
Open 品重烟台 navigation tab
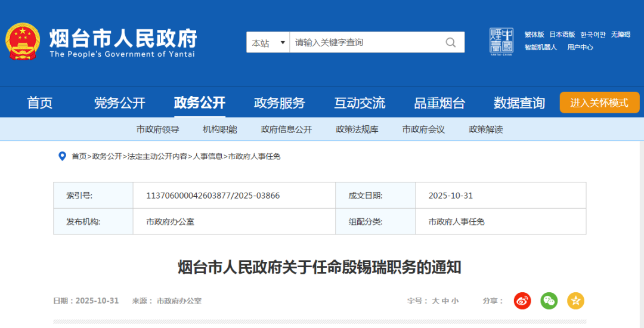coord(439,103)
